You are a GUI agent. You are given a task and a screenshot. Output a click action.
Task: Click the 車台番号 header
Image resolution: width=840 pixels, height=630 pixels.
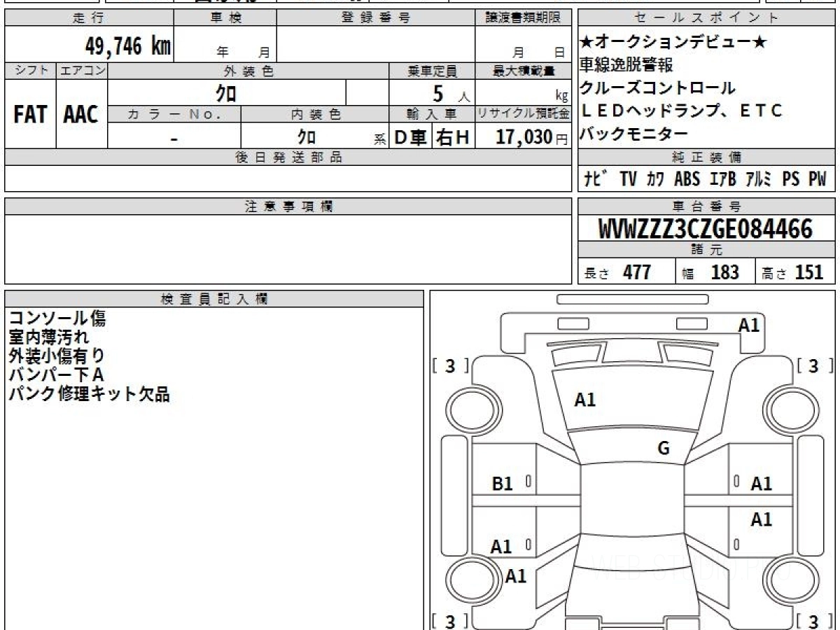[707, 206]
